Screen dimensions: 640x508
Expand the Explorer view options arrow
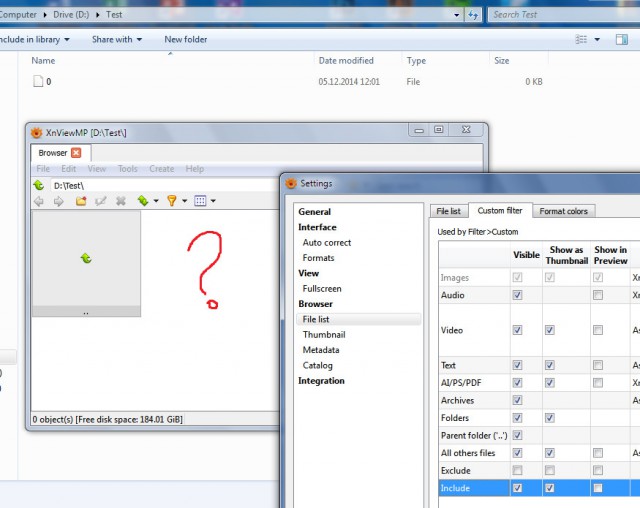tap(597, 40)
